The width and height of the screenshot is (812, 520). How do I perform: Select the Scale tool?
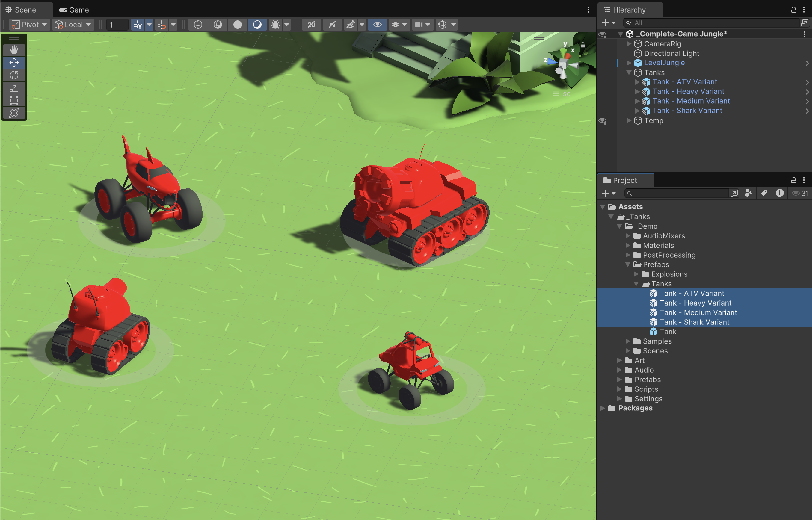tap(14, 87)
